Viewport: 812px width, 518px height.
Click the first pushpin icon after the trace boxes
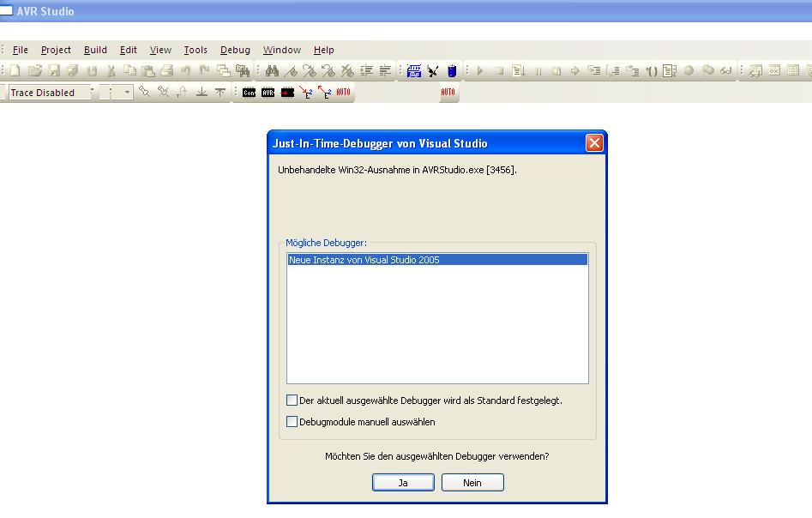(x=145, y=93)
